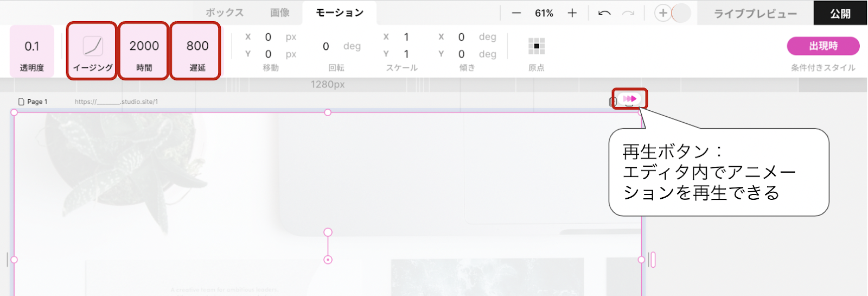This screenshot has width=868, height=296.
Task: Switch to the 画像 tab
Action: tap(280, 12)
